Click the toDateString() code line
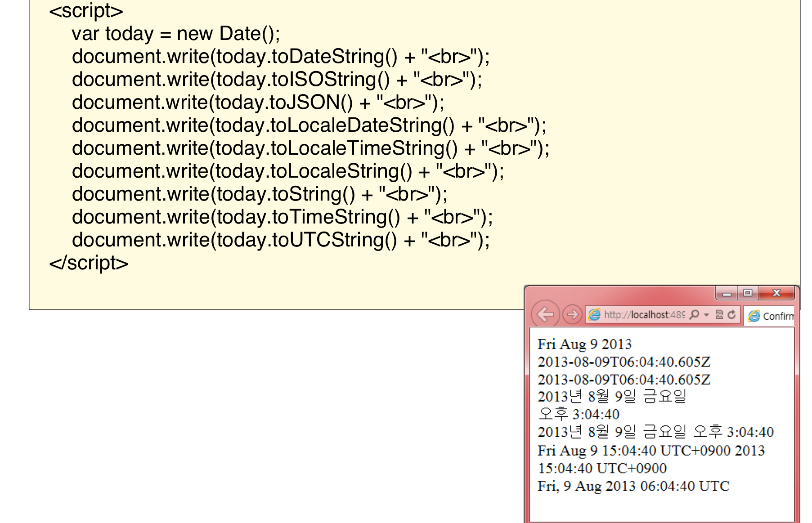Screen dimensions: 812x523 coord(281,57)
